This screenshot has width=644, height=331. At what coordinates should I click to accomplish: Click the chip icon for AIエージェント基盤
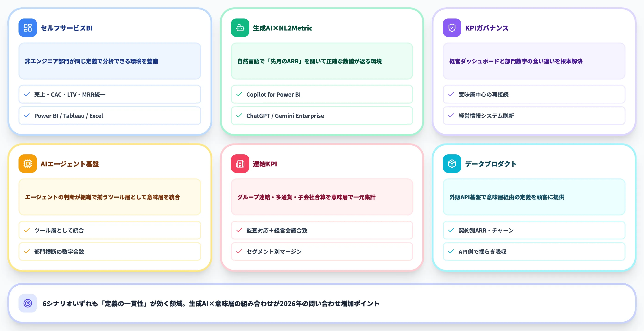point(28,164)
